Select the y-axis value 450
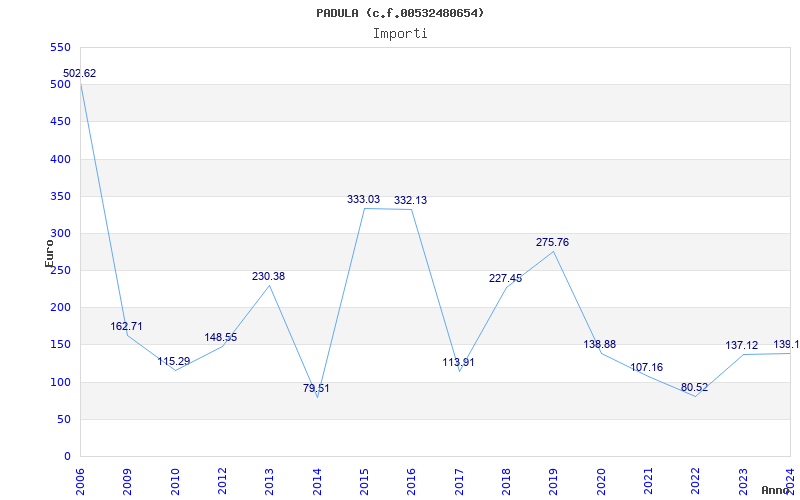This screenshot has height=500, width=800. click(x=60, y=122)
